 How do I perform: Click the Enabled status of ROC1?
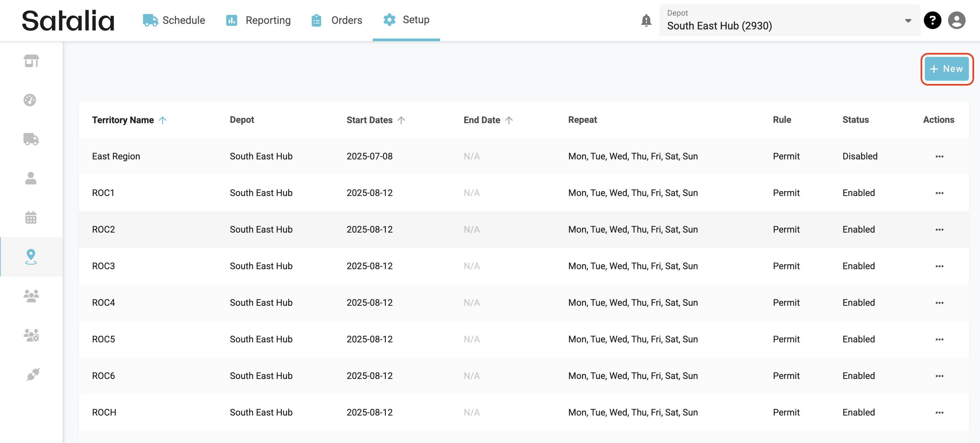click(858, 193)
